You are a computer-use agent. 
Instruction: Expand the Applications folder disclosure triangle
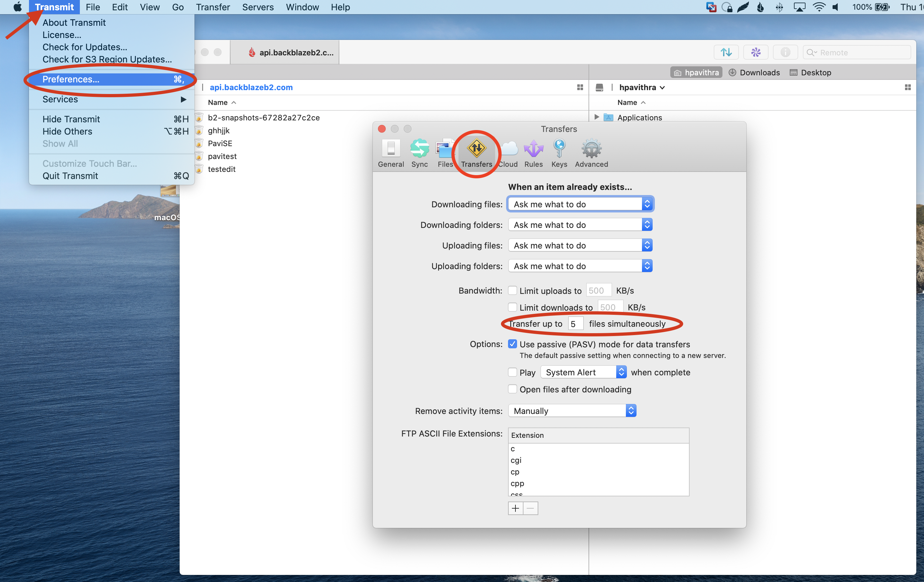coord(597,117)
